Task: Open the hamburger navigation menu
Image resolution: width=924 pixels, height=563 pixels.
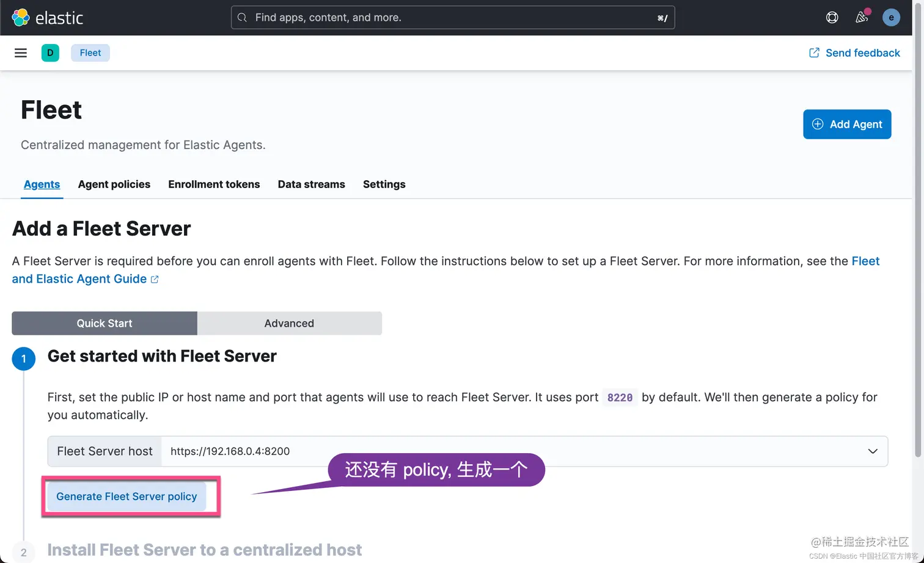Action: click(x=21, y=53)
